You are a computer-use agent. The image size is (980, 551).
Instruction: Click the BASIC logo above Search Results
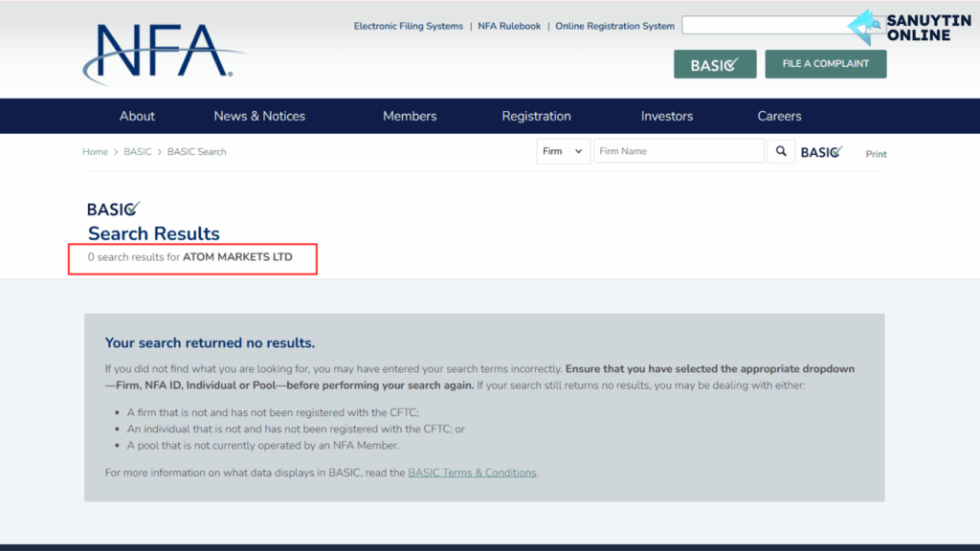[x=114, y=209]
